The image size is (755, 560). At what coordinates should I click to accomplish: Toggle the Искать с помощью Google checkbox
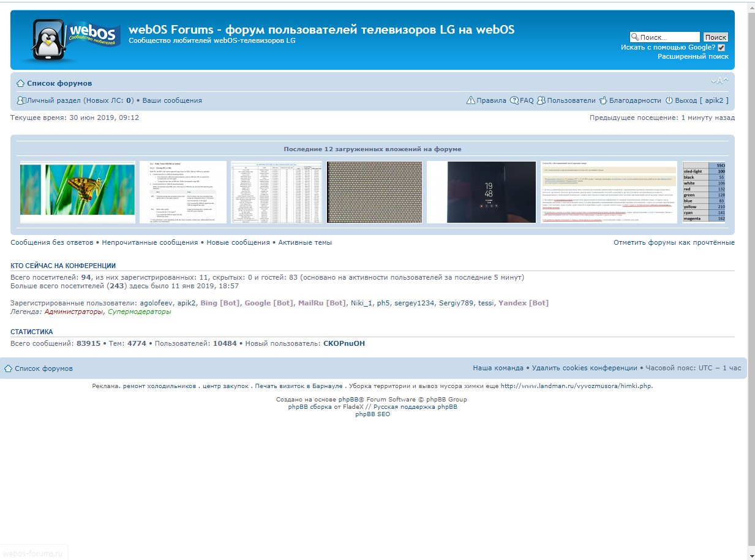(721, 48)
